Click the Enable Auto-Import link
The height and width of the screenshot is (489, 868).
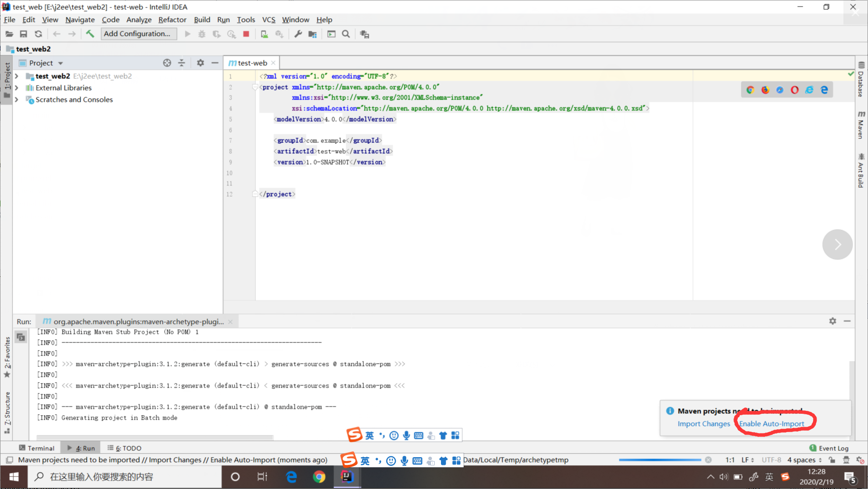[x=772, y=424]
